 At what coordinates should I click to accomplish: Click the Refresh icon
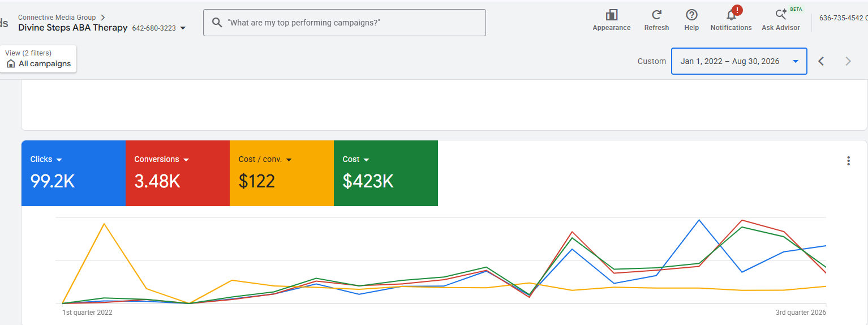(656, 15)
